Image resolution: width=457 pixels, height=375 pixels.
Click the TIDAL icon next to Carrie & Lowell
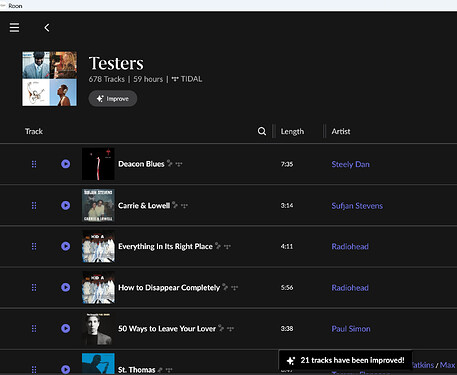pyautogui.click(x=184, y=206)
